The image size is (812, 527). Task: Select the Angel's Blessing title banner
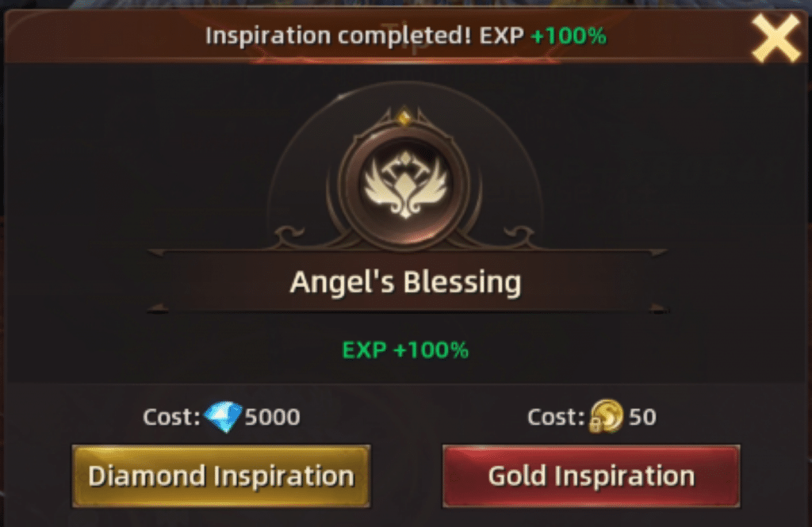click(406, 282)
